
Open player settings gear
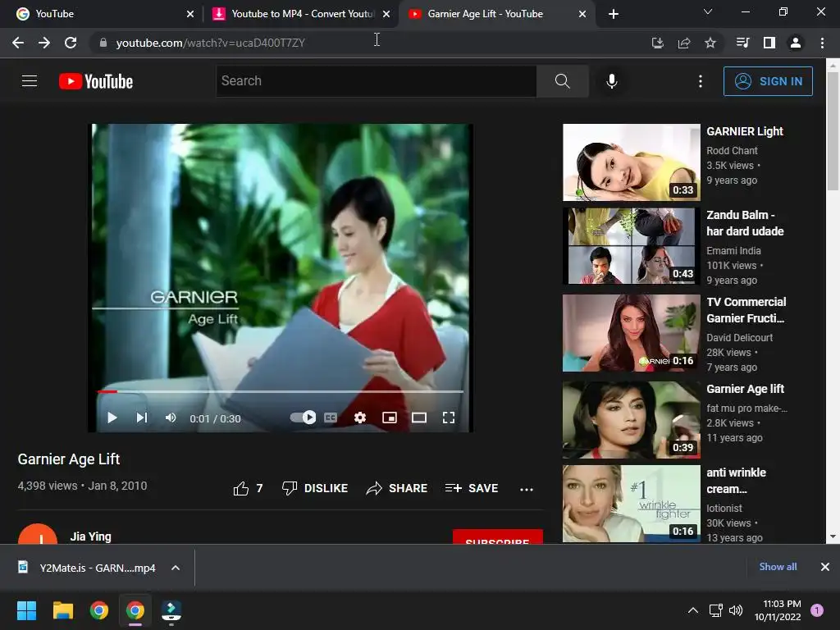(x=360, y=418)
